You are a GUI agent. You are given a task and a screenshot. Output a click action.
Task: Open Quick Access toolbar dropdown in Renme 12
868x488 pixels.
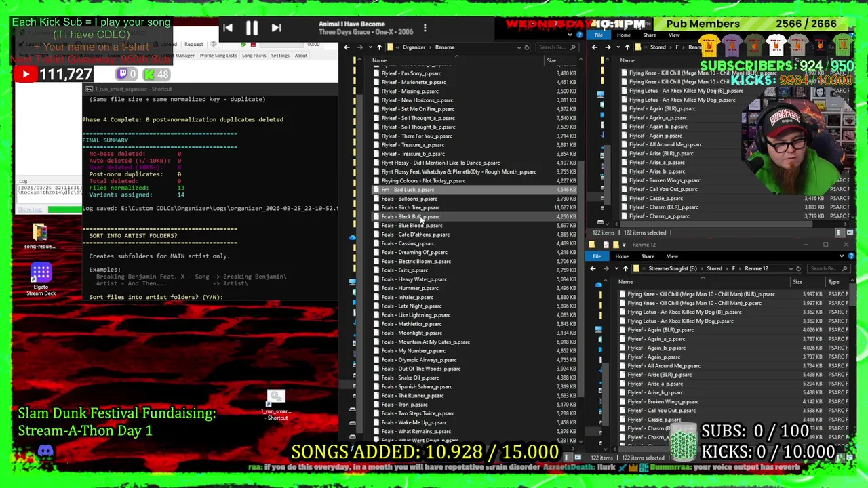tap(624, 245)
